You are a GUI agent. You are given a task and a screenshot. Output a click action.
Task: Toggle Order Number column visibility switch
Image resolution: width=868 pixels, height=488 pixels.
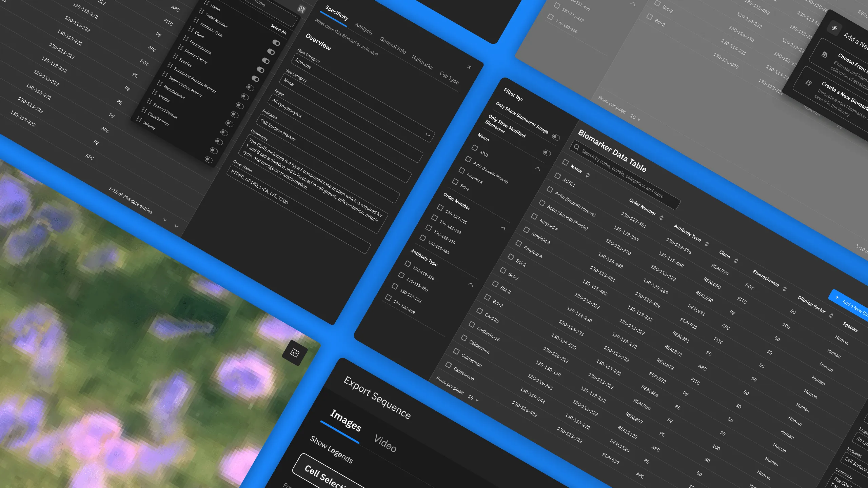pos(271,52)
